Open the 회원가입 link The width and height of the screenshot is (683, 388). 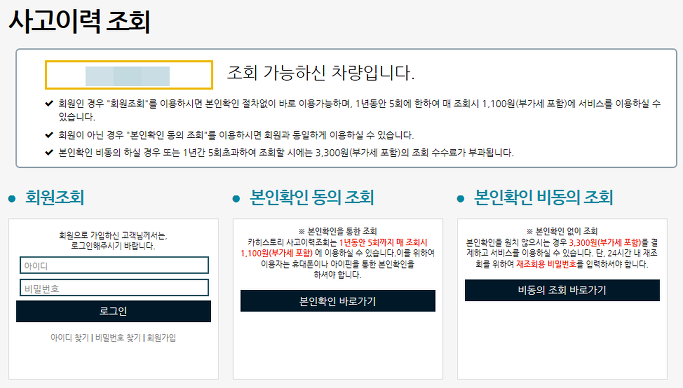click(x=161, y=337)
